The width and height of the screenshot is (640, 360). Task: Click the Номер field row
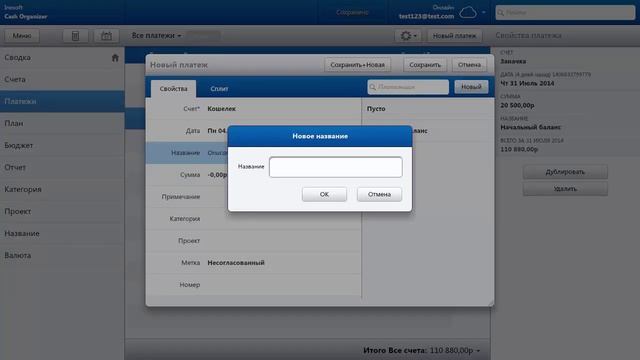[253, 285]
